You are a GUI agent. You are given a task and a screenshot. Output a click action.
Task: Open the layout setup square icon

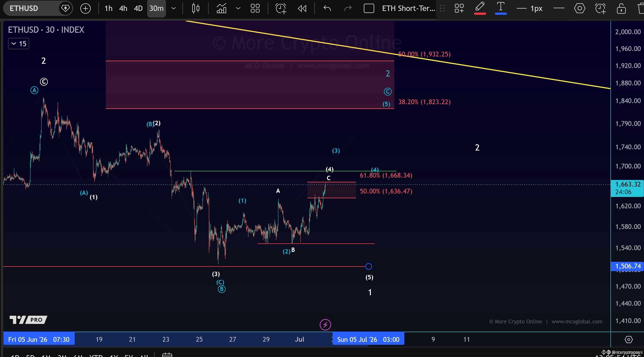pyautogui.click(x=369, y=9)
